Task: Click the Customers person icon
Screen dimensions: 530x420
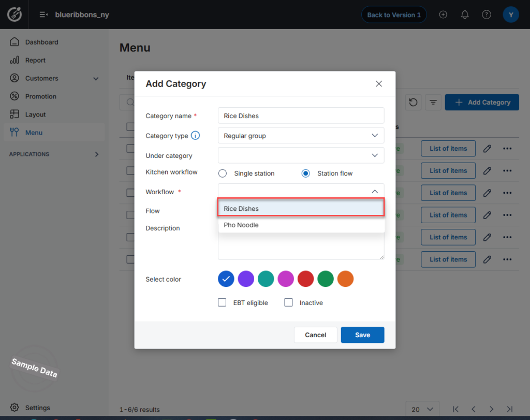Action: [14, 78]
